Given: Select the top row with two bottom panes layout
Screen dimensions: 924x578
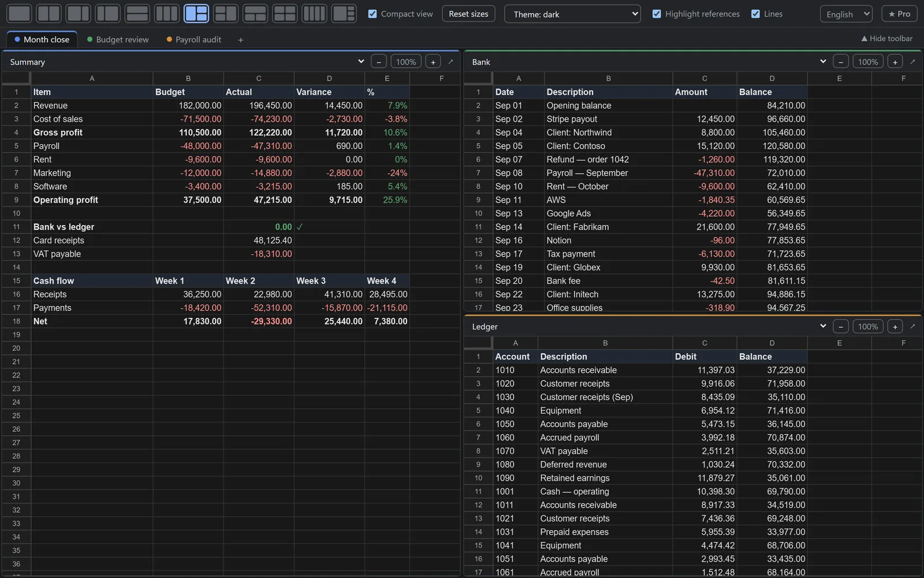Looking at the screenshot, I should tap(255, 13).
